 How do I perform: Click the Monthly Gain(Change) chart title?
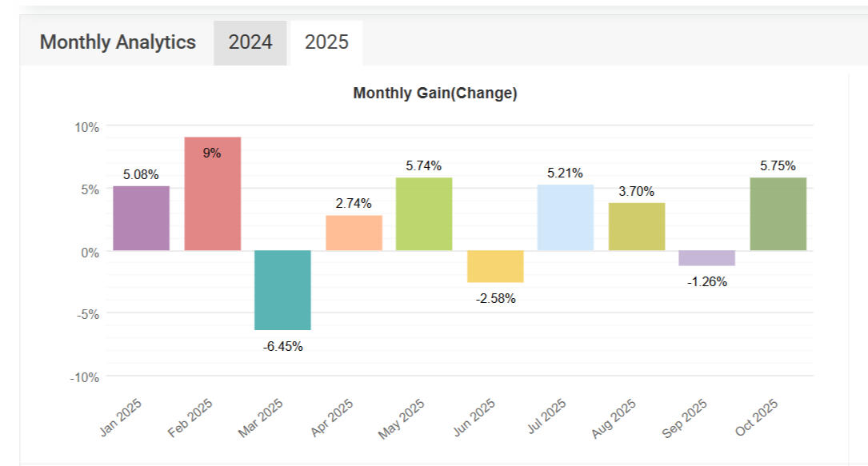[x=435, y=94]
